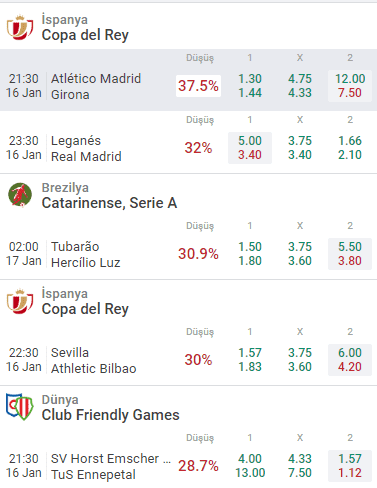Screen dimensions: 377x488
Task: Click the Catarinense Serie A league logo
Action: 20,195
